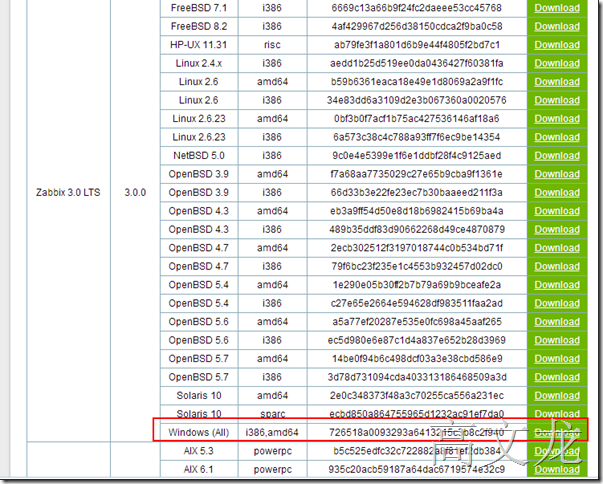Select hash 9c0e4e5399e1f6e1ddbf28f4c9125aed

(417, 156)
